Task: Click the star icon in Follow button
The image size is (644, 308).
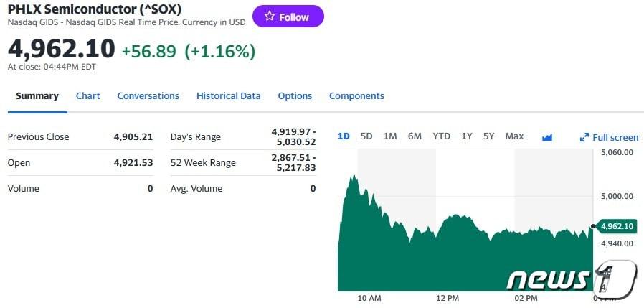Action: click(270, 17)
